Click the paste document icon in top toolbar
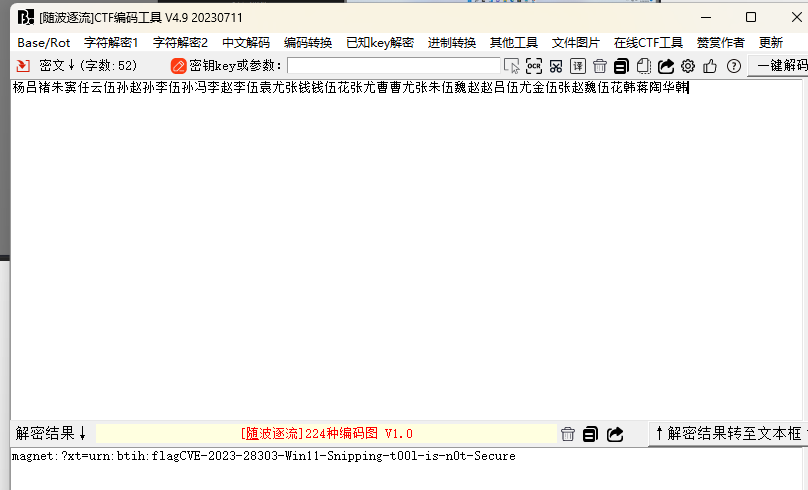 pos(644,66)
